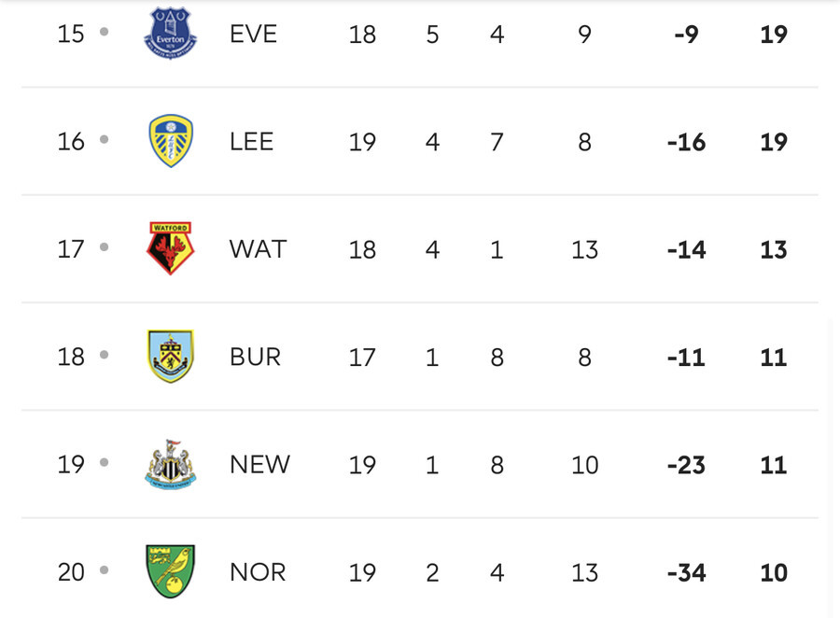840x618 pixels.
Task: Click Everton's 19 points total
Action: (x=774, y=35)
